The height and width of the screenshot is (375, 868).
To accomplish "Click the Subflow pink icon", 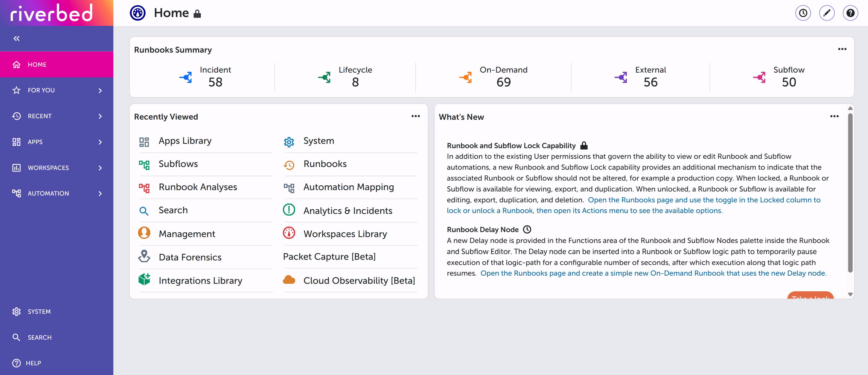I will [x=759, y=77].
